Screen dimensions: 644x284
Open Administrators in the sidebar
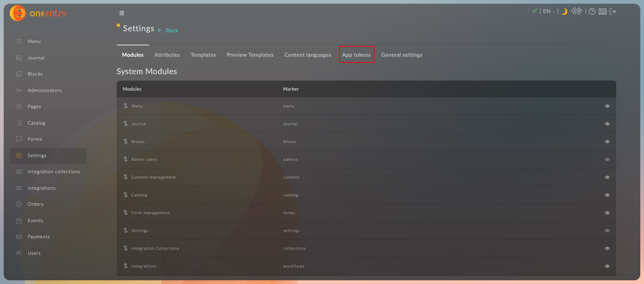tap(48, 90)
